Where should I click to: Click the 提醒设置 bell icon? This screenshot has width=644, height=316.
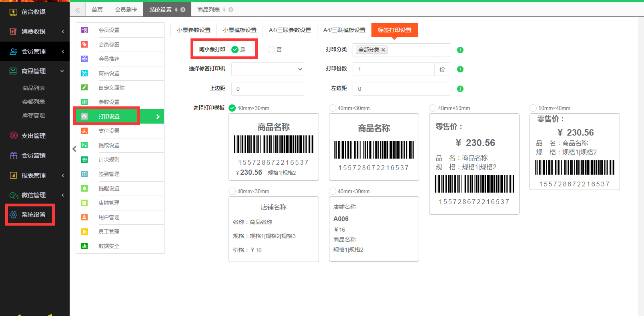[x=84, y=188]
